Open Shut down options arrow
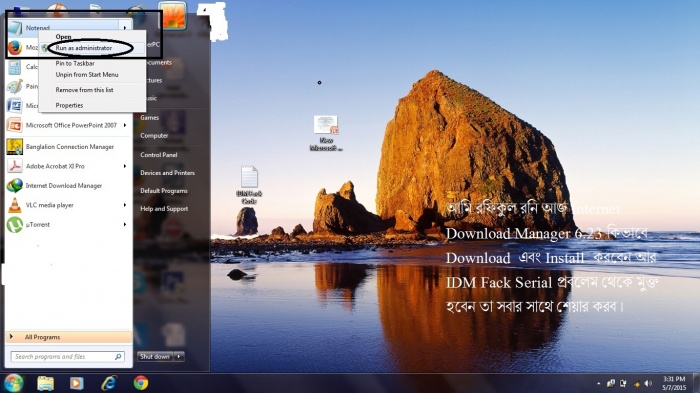700x393 pixels. click(x=179, y=356)
